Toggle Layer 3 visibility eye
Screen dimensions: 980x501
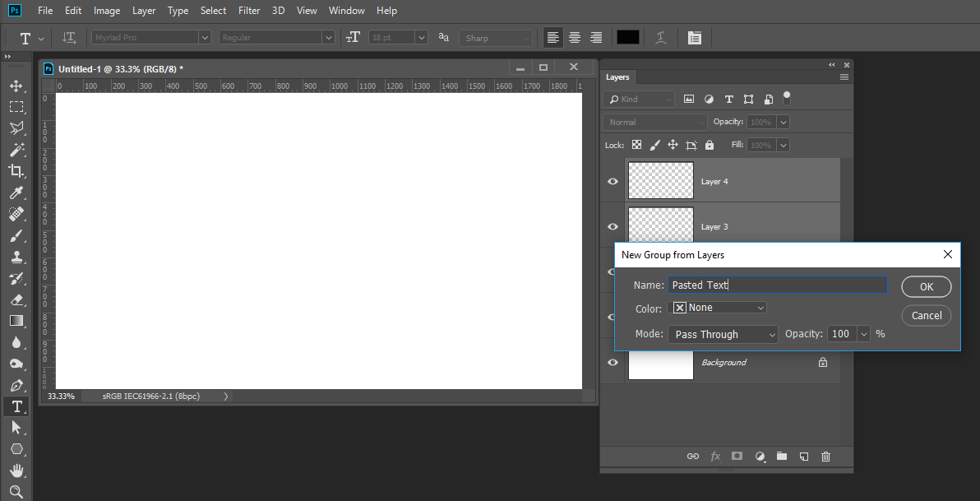click(612, 226)
